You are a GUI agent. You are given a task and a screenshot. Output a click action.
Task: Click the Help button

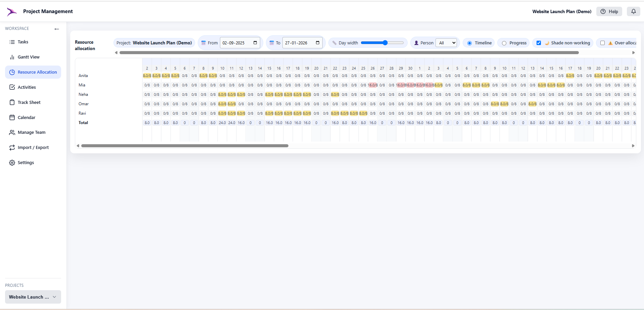pyautogui.click(x=609, y=11)
